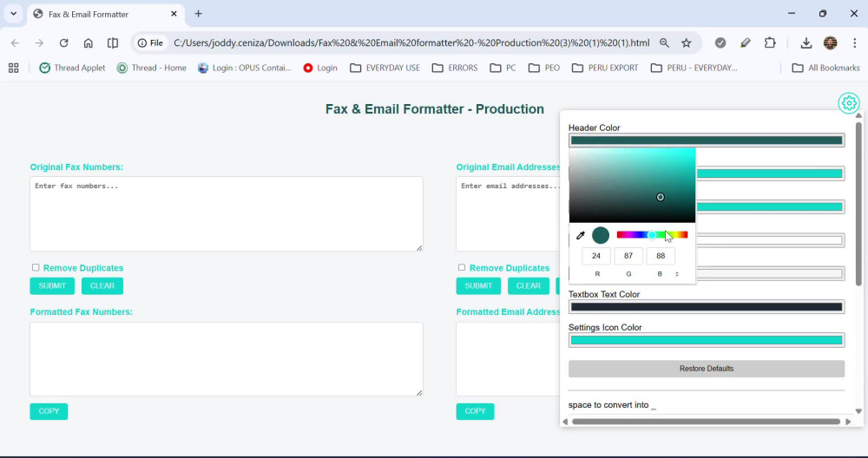Close the Fax & Email Formatter tab
Screen dimensions: 868x458
coord(174,14)
